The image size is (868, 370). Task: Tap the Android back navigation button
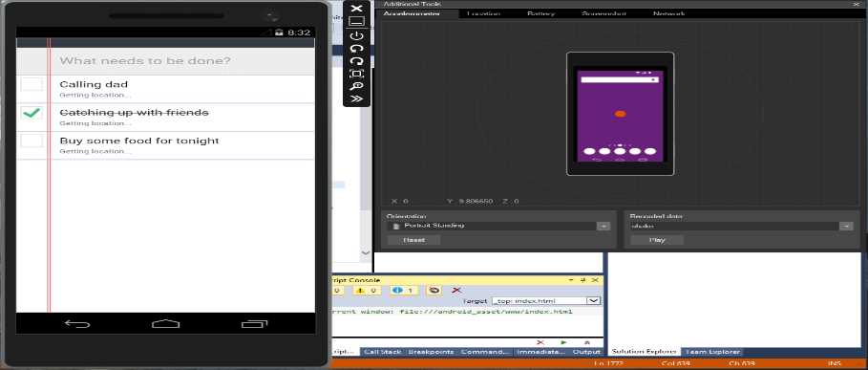[x=77, y=323]
